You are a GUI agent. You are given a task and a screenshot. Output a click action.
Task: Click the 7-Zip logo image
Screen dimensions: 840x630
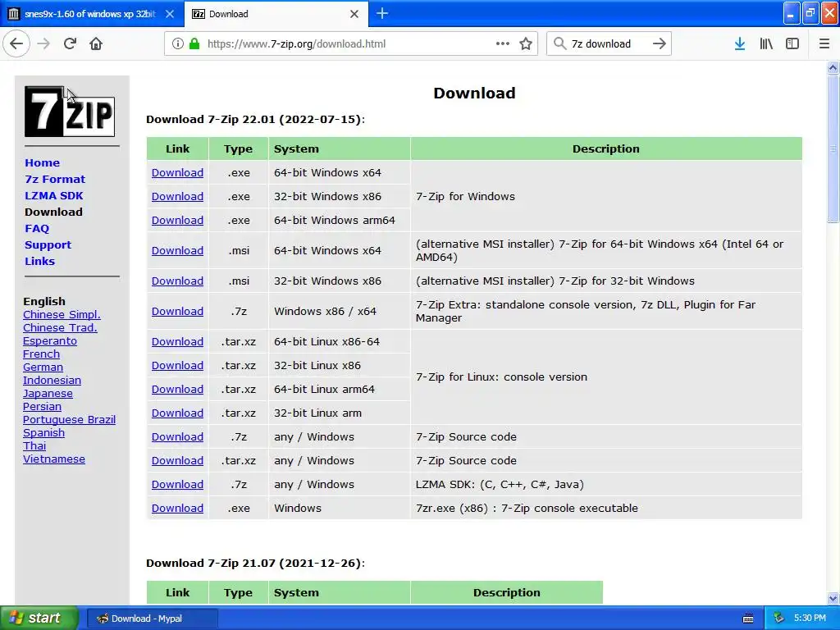pyautogui.click(x=70, y=112)
